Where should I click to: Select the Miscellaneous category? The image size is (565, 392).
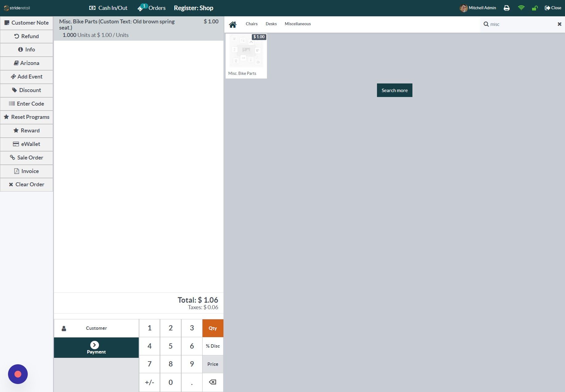pyautogui.click(x=298, y=24)
